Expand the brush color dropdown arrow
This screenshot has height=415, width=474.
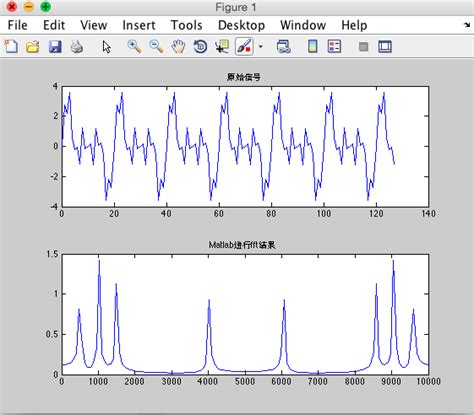(x=261, y=46)
